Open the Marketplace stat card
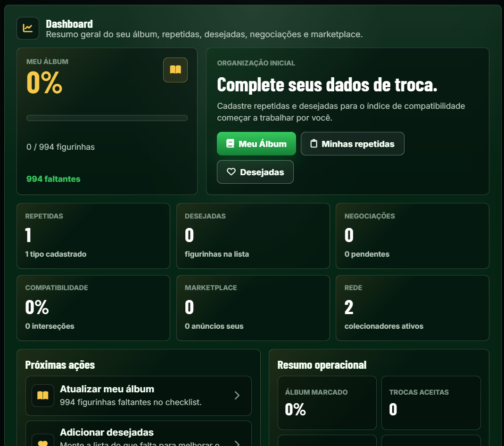Viewport: 504px width, 446px height. [x=253, y=308]
